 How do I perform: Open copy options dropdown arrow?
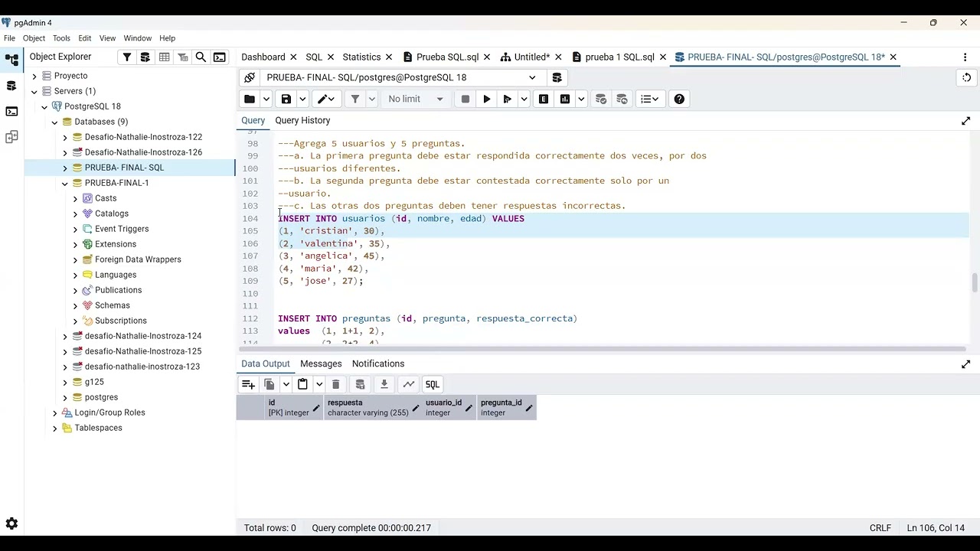286,384
